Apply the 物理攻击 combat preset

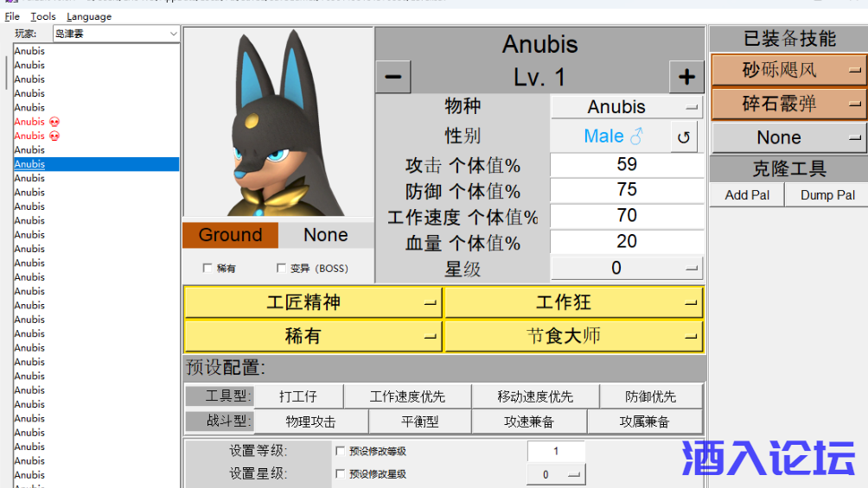(x=310, y=421)
